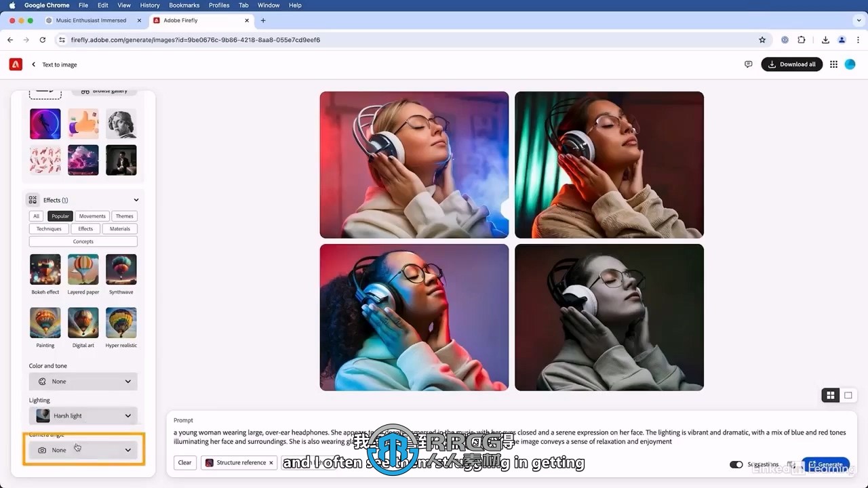Toggle the prompt Suggestions switch
The image size is (868, 488).
[736, 464]
